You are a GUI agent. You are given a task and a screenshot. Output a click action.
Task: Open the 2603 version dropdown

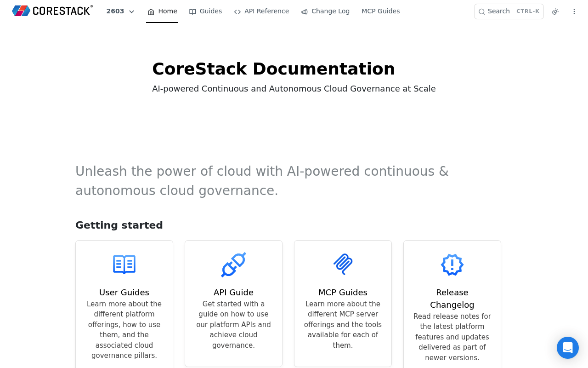(x=120, y=11)
